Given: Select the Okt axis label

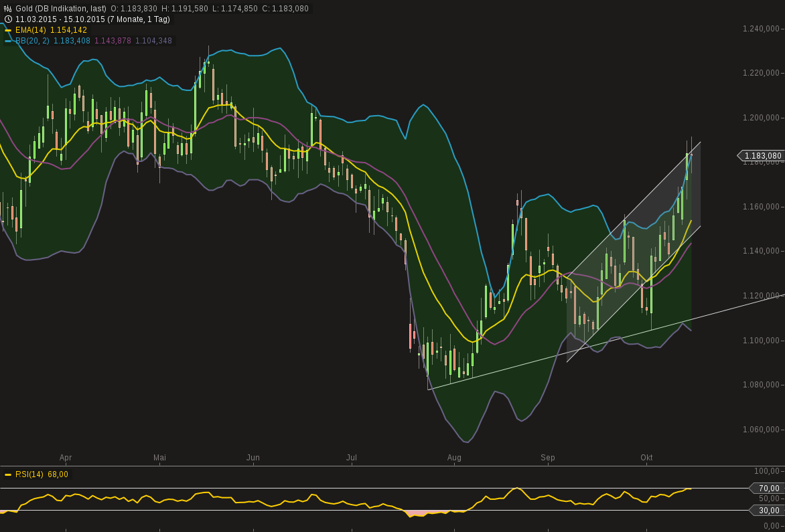Looking at the screenshot, I should click(x=647, y=458).
